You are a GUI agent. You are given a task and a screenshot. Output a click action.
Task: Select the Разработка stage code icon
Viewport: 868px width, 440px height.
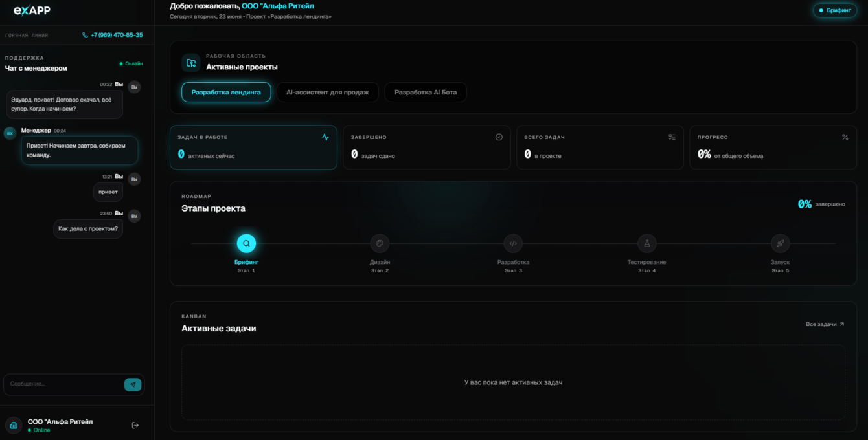[513, 243]
